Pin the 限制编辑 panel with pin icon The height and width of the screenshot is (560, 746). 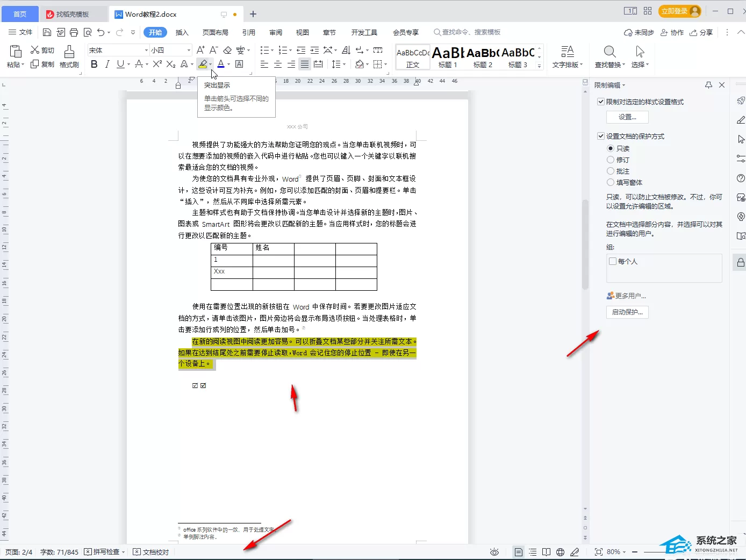click(x=708, y=85)
